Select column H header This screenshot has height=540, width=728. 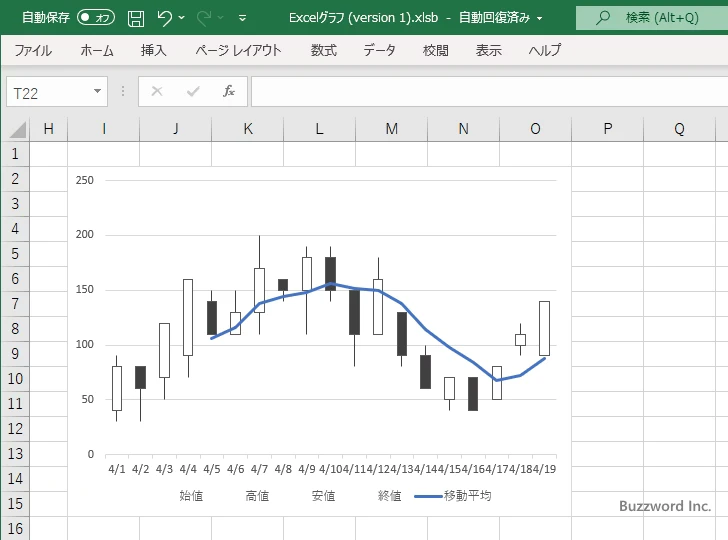48,129
